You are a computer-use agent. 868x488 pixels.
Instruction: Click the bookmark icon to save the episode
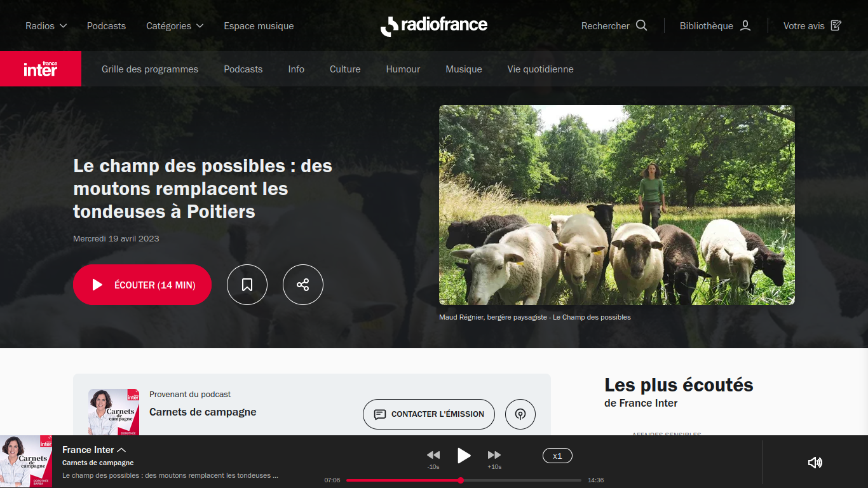tap(247, 285)
